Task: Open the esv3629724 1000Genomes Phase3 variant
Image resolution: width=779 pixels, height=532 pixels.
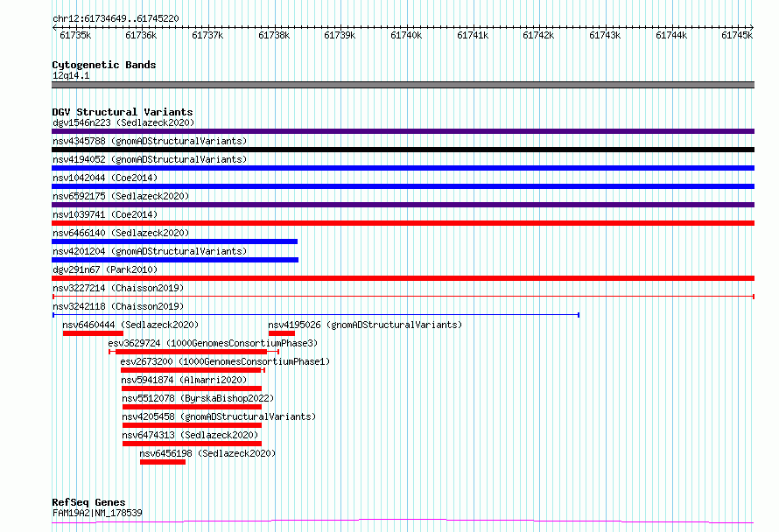Action: click(193, 352)
